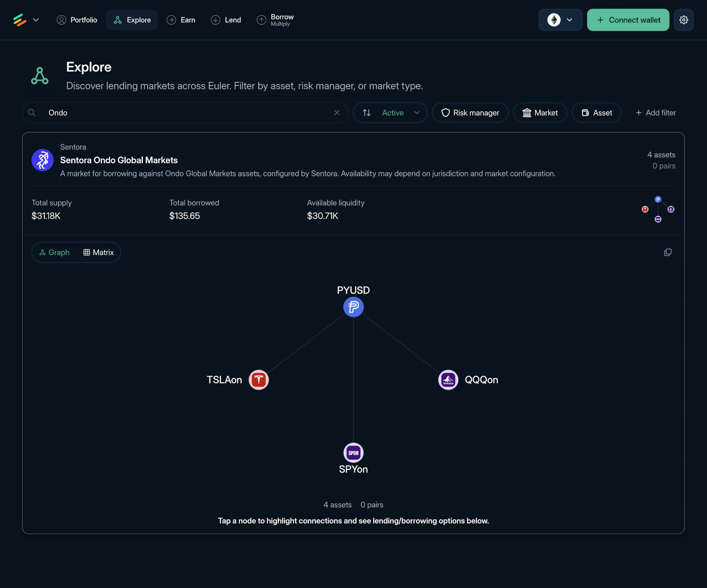The width and height of the screenshot is (707, 588).
Task: Open the Ethereum network selector
Action: click(x=560, y=20)
